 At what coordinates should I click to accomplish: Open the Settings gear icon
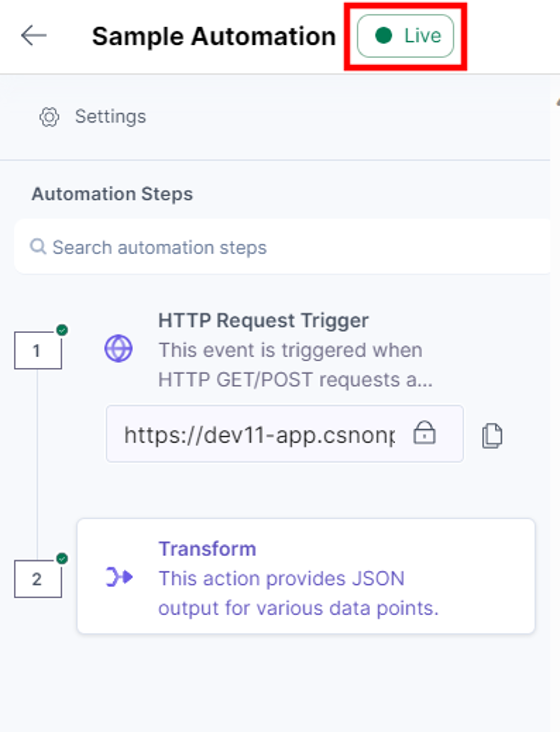(x=49, y=117)
